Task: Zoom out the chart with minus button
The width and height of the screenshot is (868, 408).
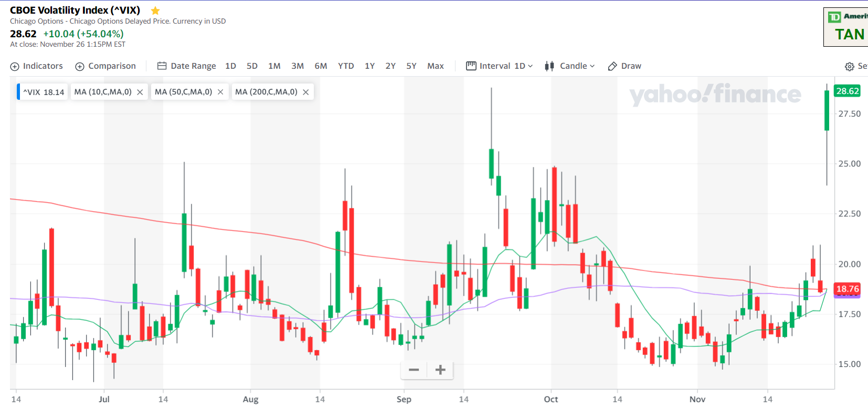Action: [414, 370]
